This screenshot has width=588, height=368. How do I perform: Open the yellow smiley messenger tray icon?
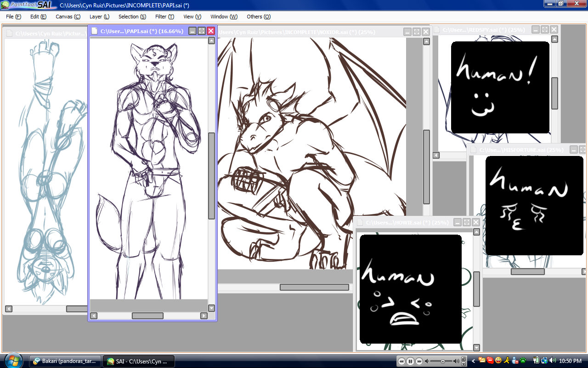(498, 361)
